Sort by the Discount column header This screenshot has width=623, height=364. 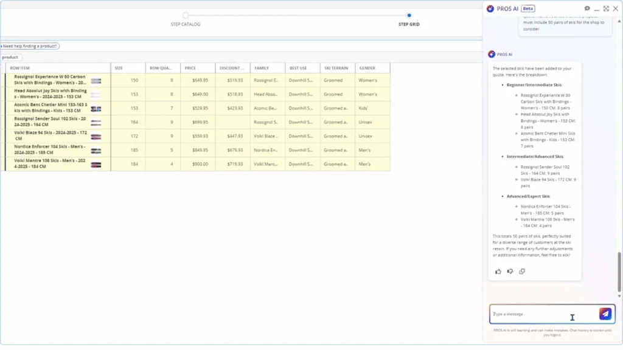[x=233, y=68]
